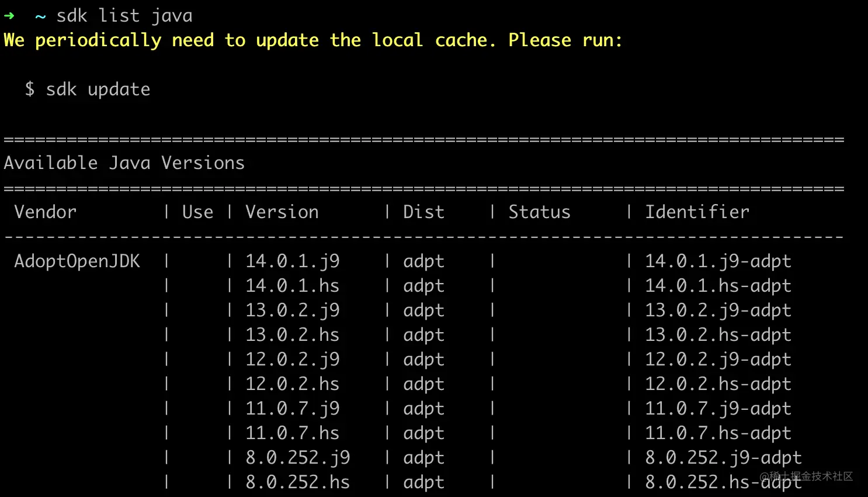The width and height of the screenshot is (868, 497).
Task: Click identifier '13.0.2.hs-adpt'
Action: pos(718,334)
